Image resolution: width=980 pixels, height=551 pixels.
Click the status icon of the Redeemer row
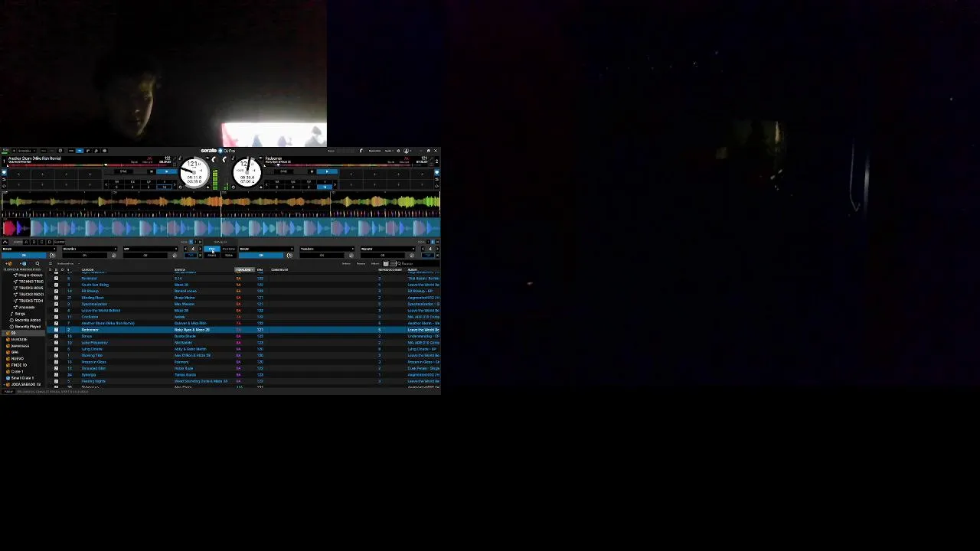pyautogui.click(x=56, y=330)
